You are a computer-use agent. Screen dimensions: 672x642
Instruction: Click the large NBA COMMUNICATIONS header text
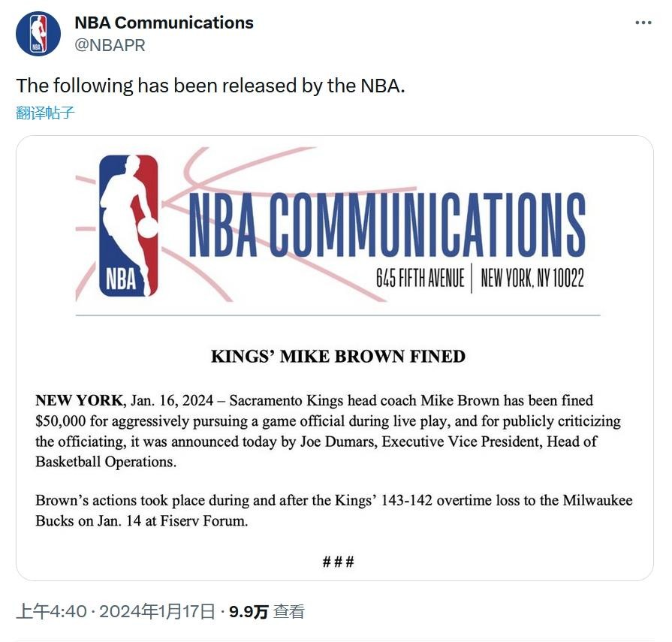[x=386, y=225]
